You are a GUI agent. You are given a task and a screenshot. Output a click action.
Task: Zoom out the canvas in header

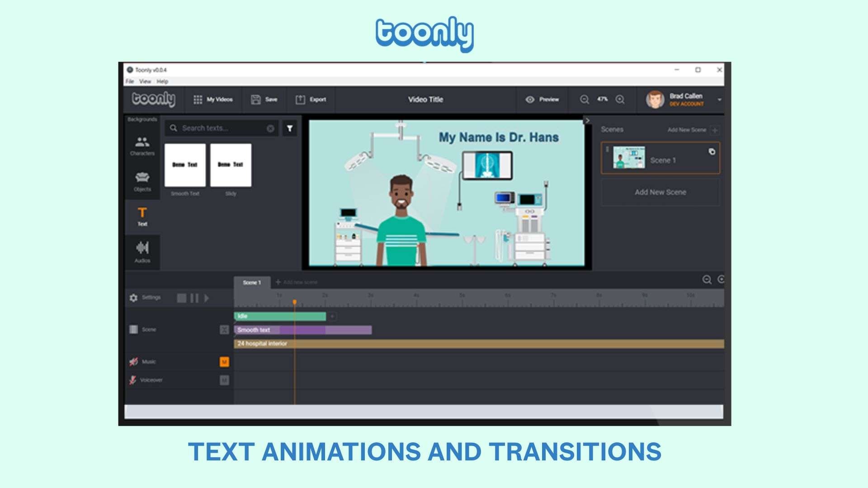click(x=585, y=99)
